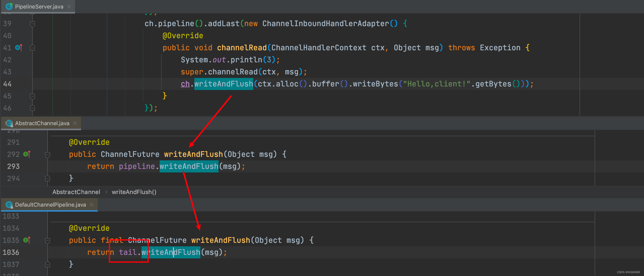Close the AbstractChannel.java tab

click(x=75, y=123)
